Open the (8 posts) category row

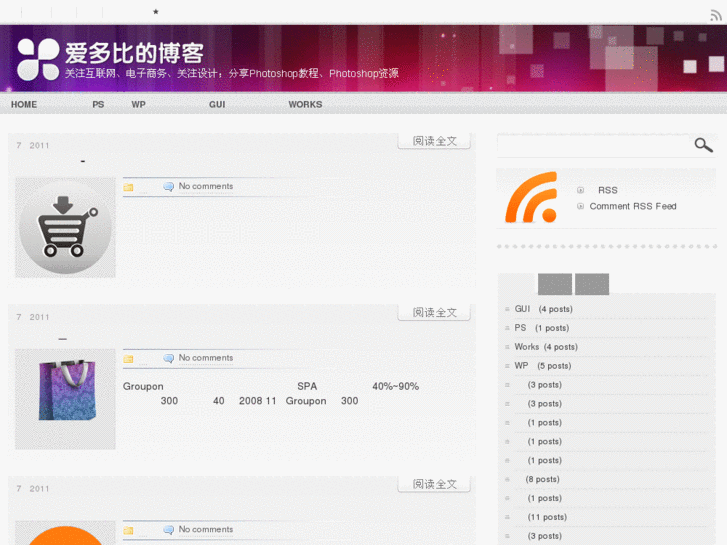pyautogui.click(x=542, y=479)
